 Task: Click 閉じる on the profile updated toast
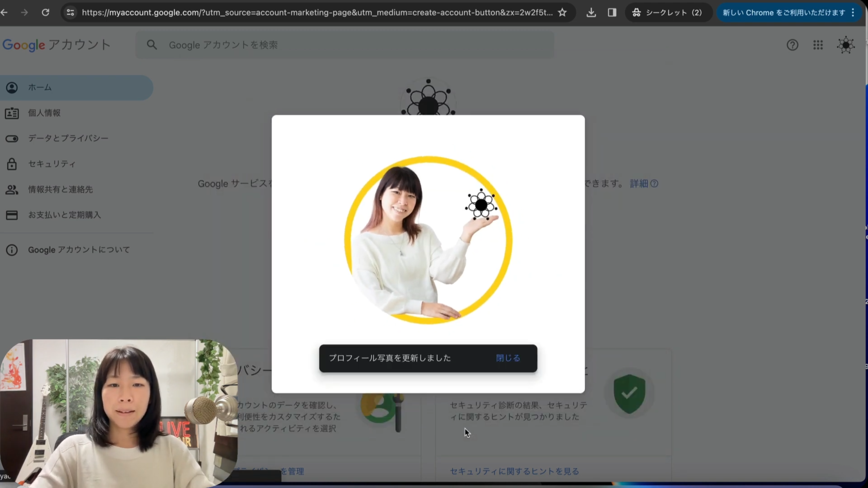tap(508, 358)
